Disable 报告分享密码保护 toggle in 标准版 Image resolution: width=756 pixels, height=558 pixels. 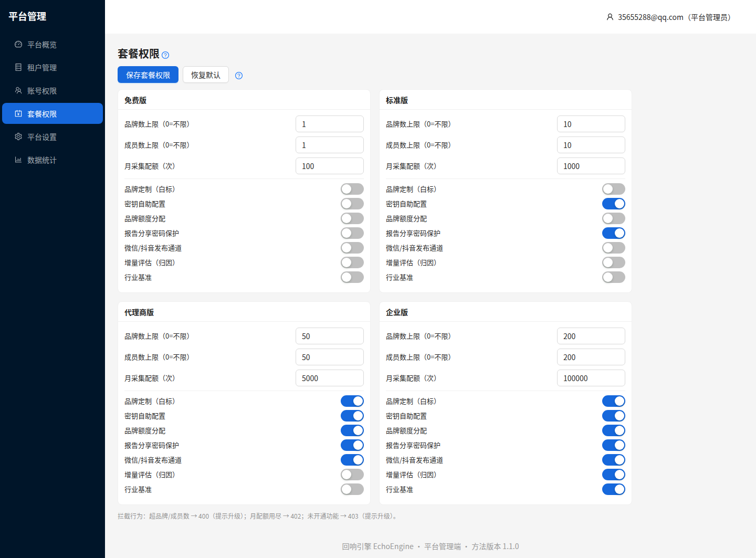(x=614, y=233)
